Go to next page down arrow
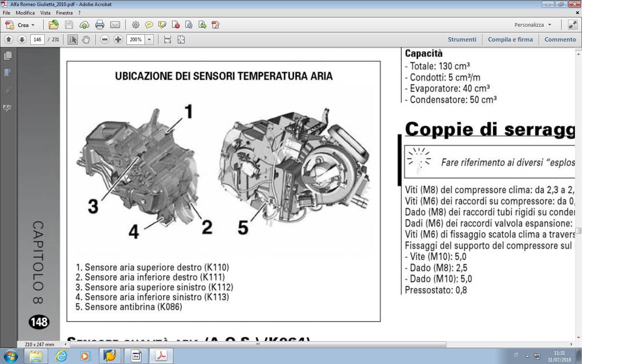Image resolution: width=644 pixels, height=364 pixels. (22, 39)
